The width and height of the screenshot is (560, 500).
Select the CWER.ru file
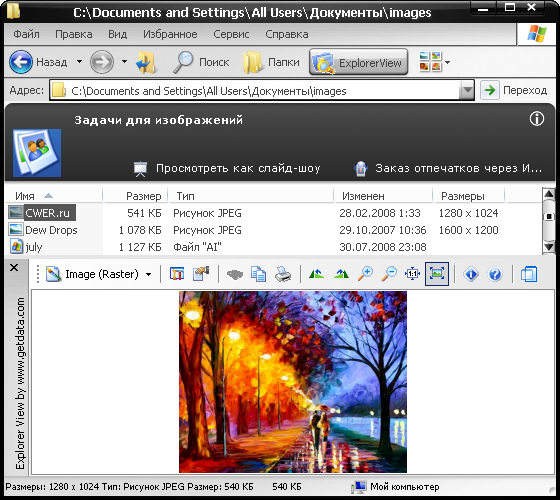tap(47, 213)
